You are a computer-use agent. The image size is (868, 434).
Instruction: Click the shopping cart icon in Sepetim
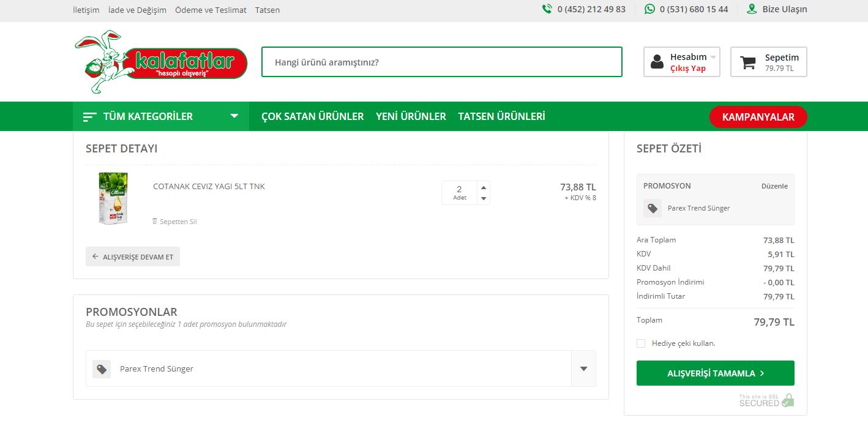click(747, 62)
